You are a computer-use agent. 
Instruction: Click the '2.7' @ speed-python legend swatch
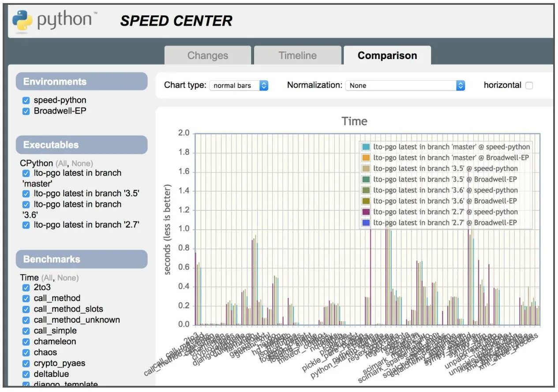(x=366, y=212)
